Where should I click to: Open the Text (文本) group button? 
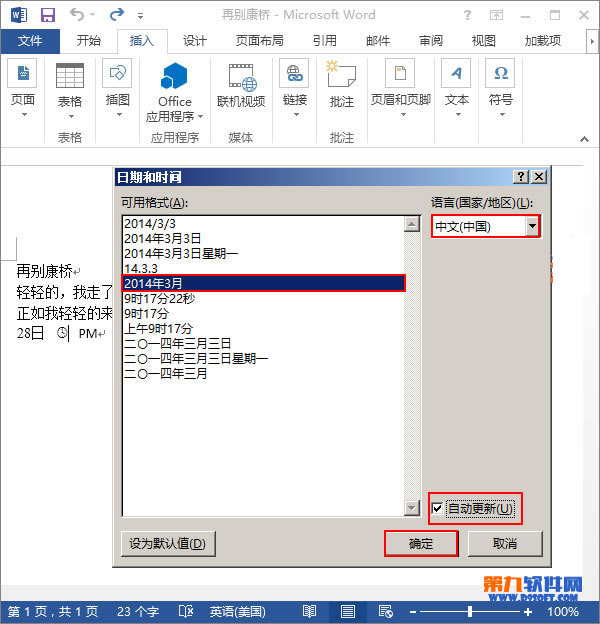456,88
